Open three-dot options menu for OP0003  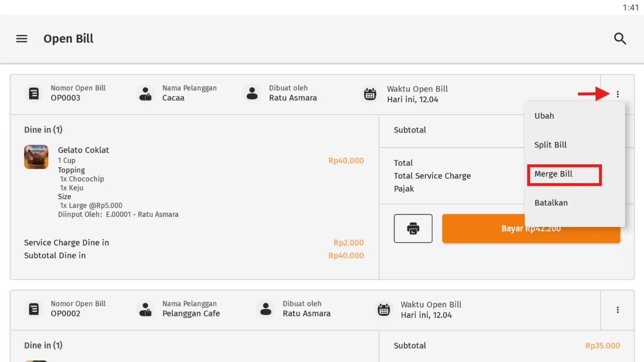pos(618,94)
